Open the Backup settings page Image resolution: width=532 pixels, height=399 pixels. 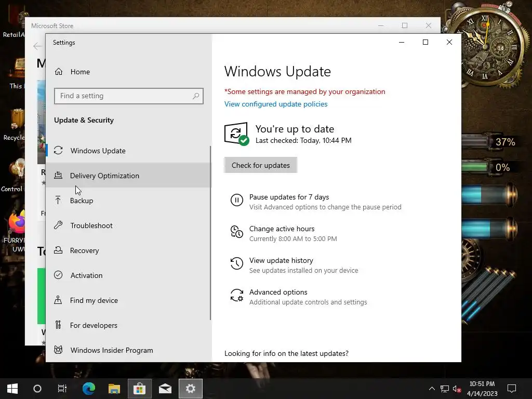128,200
